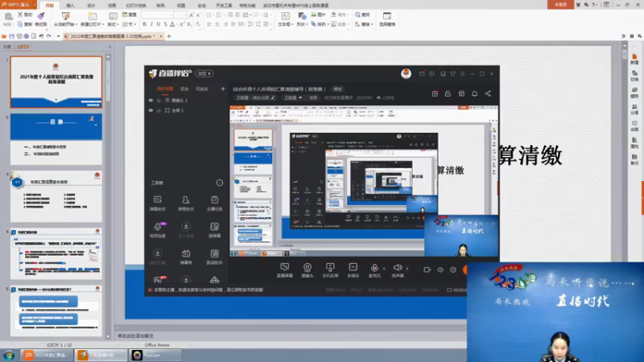Expand New Slide dropdown arrow
This screenshot has width=644, height=362.
pos(103,25)
